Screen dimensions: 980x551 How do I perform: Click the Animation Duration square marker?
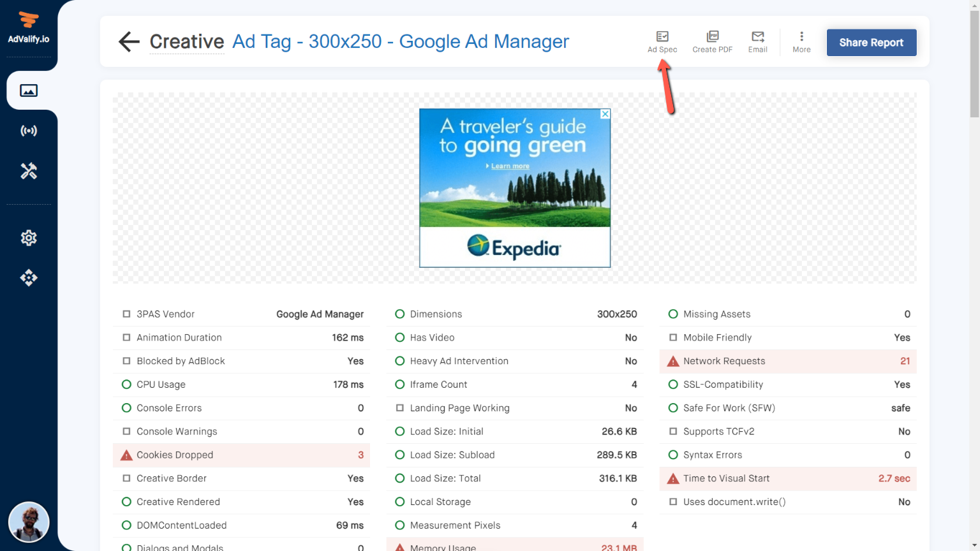tap(126, 337)
